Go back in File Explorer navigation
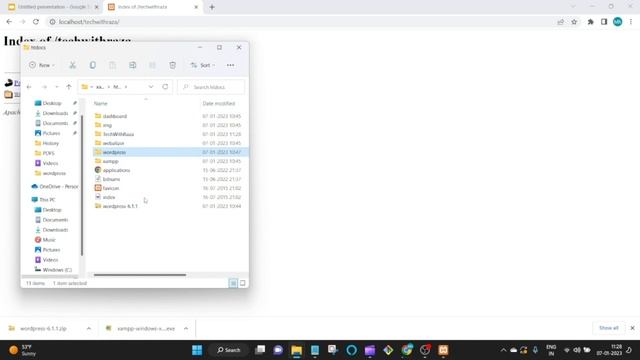640x360 pixels. [x=29, y=87]
